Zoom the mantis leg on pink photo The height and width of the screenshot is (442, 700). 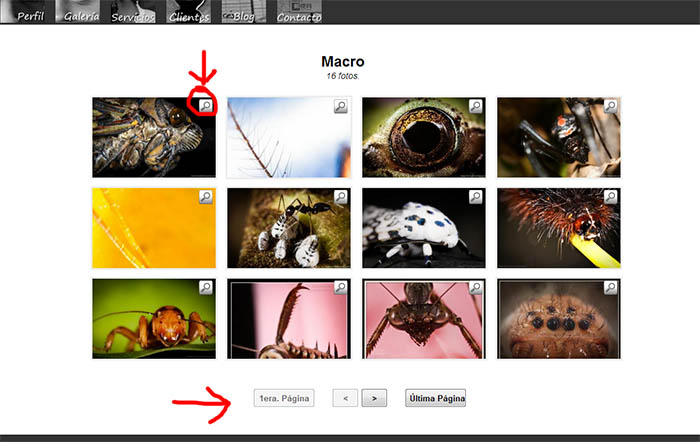click(341, 287)
